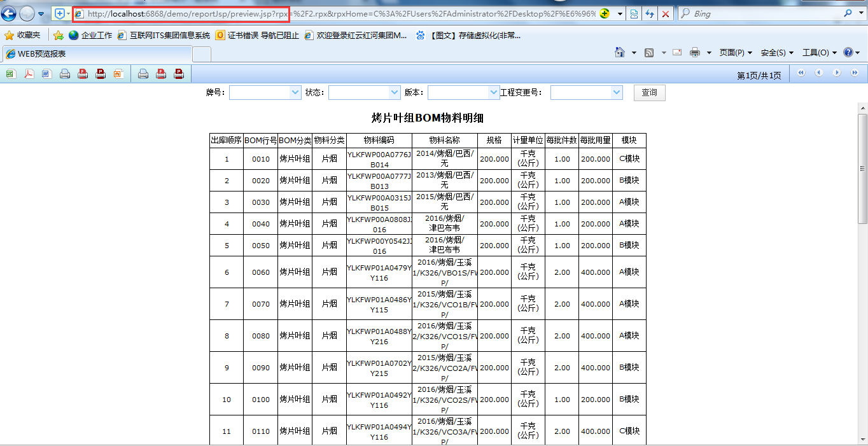868x446 pixels.
Task: Click BOM行号 cell 0060
Action: tap(261, 272)
